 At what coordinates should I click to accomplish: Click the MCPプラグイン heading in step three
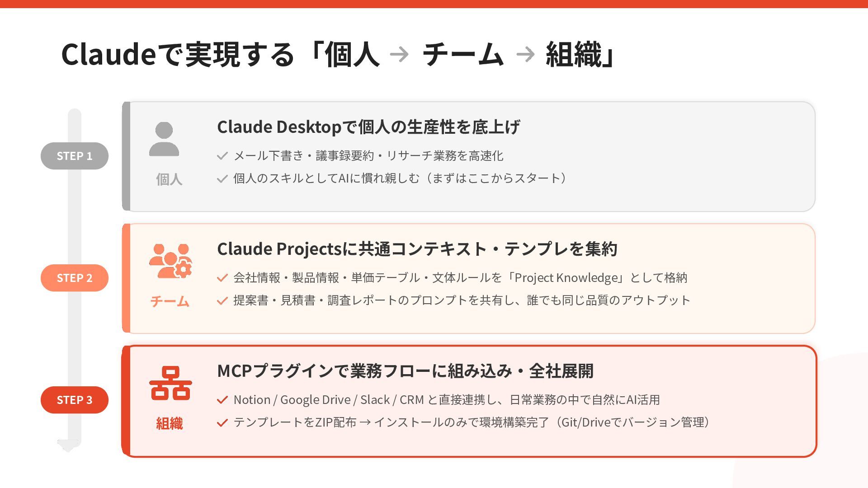tap(405, 371)
